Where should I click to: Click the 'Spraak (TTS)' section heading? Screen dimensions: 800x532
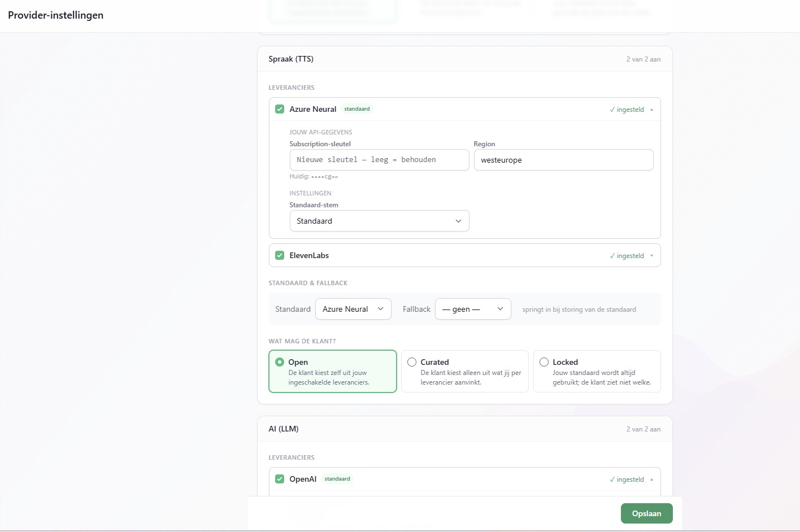(x=291, y=59)
